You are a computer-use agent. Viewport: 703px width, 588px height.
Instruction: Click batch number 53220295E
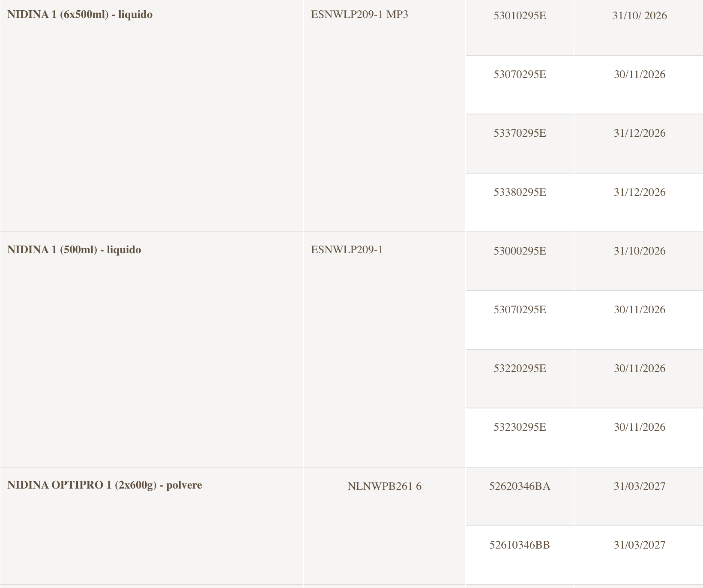(x=520, y=369)
